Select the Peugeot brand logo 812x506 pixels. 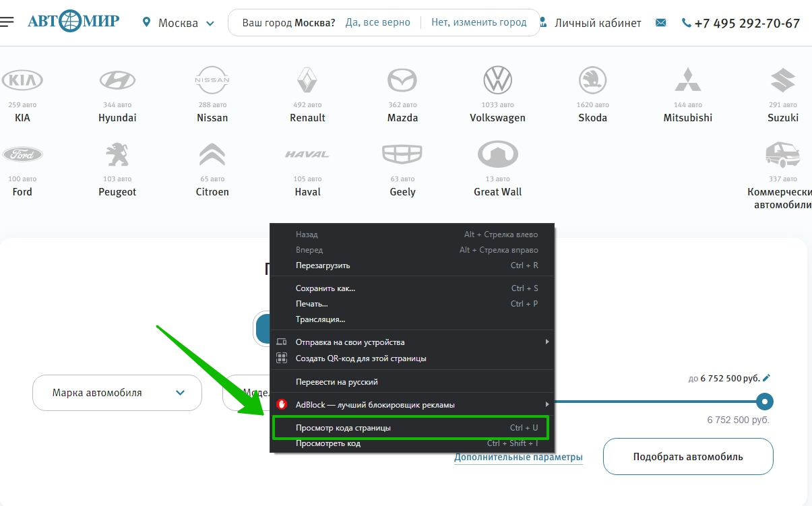[117, 155]
